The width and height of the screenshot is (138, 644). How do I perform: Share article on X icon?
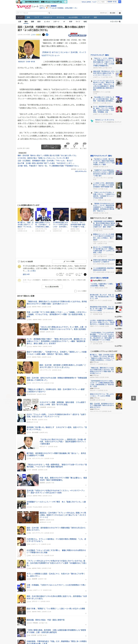pyautogui.click(x=44, y=35)
